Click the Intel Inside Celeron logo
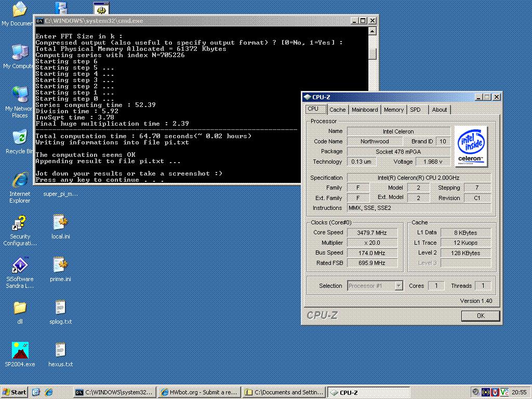Image resolution: width=532 pixels, height=399 pixels. (471, 146)
